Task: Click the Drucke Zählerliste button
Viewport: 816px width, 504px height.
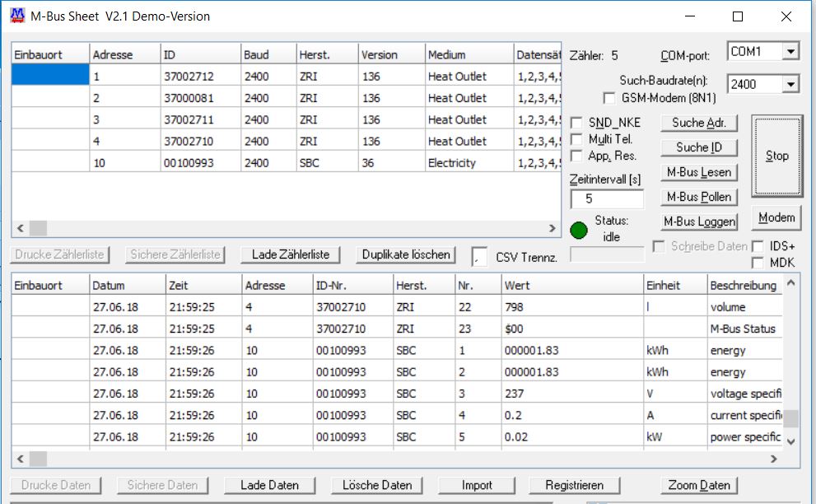Action: [x=59, y=254]
